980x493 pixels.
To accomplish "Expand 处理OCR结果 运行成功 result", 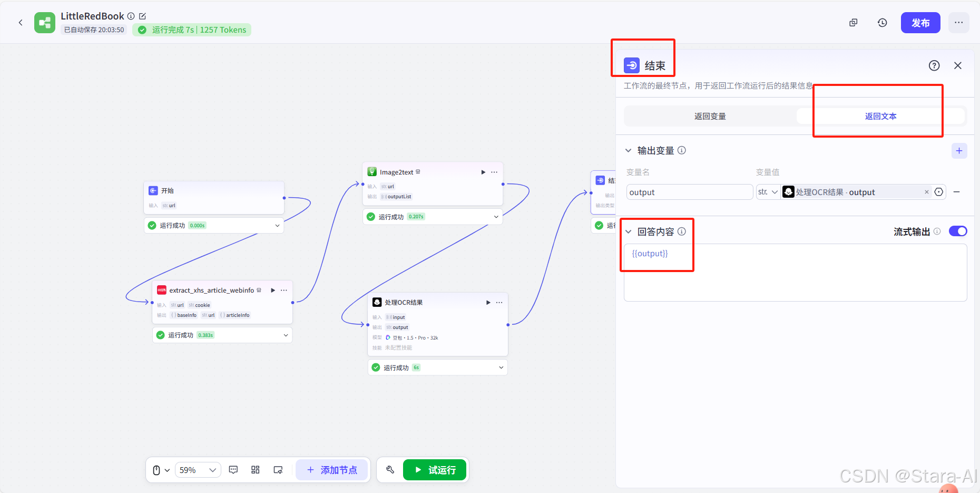I will [x=501, y=368].
